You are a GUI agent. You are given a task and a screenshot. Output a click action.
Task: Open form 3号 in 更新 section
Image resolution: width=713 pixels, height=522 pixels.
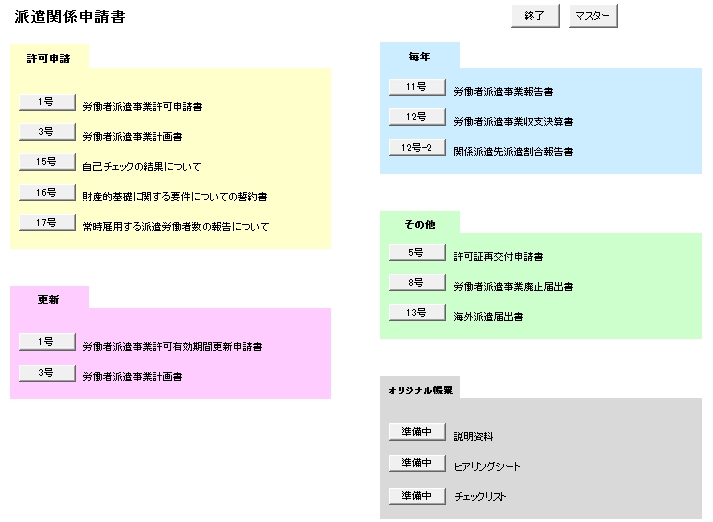(x=47, y=373)
